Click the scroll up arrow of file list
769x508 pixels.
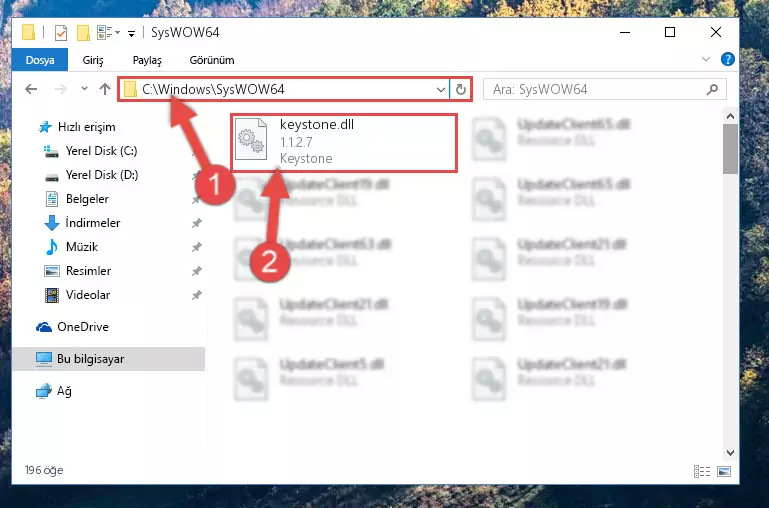(x=730, y=116)
